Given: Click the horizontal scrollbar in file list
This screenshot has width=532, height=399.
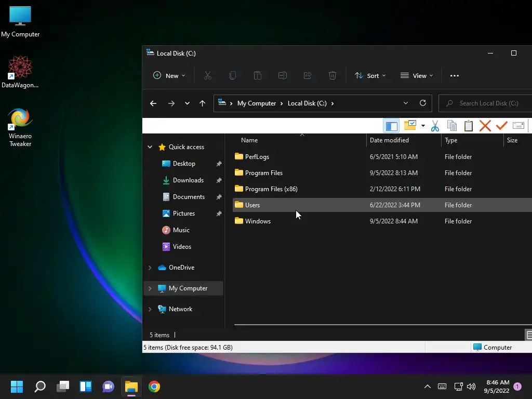Looking at the screenshot, I should click(x=383, y=325).
